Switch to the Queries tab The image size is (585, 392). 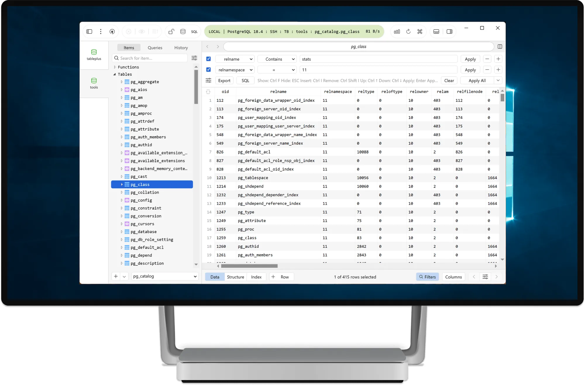coord(155,48)
